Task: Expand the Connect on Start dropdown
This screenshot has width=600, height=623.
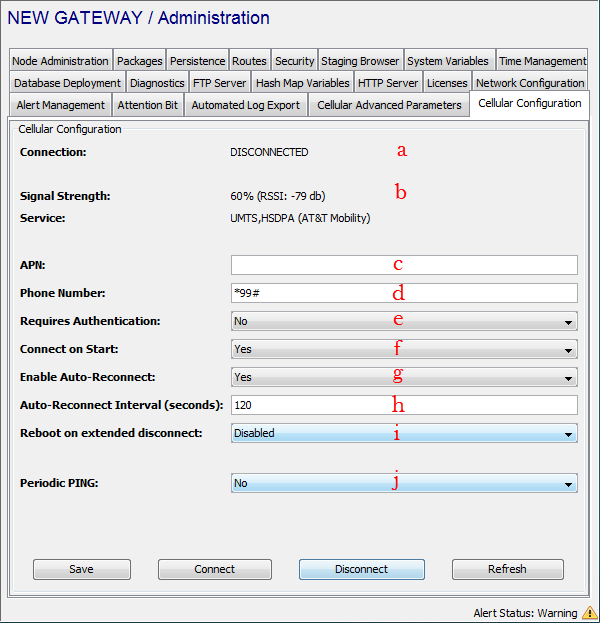Action: point(403,349)
